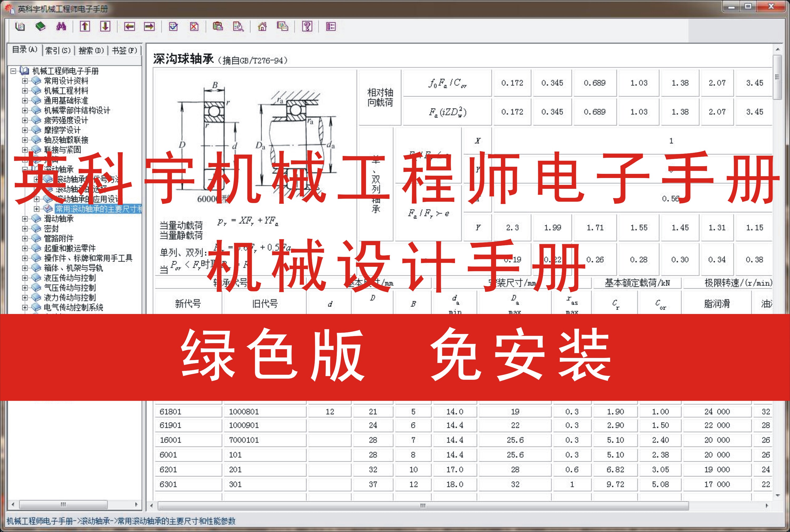790x532 pixels.
Task: Click the Home toolbar icon
Action: (263, 27)
